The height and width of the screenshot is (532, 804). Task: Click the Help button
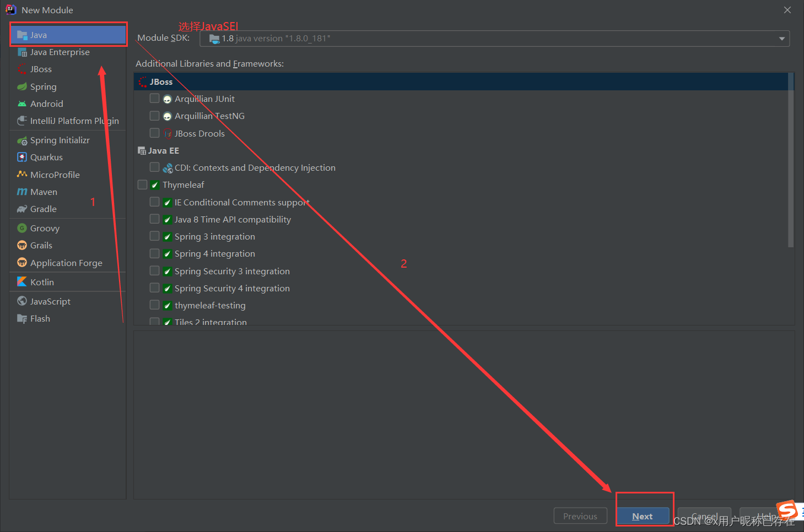(x=766, y=516)
